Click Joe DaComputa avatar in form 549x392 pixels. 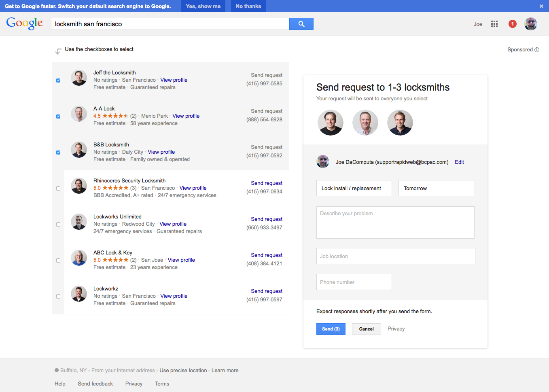[x=323, y=161]
